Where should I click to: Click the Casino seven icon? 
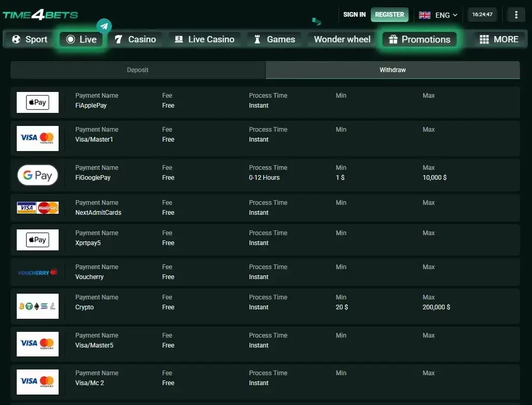pyautogui.click(x=118, y=39)
